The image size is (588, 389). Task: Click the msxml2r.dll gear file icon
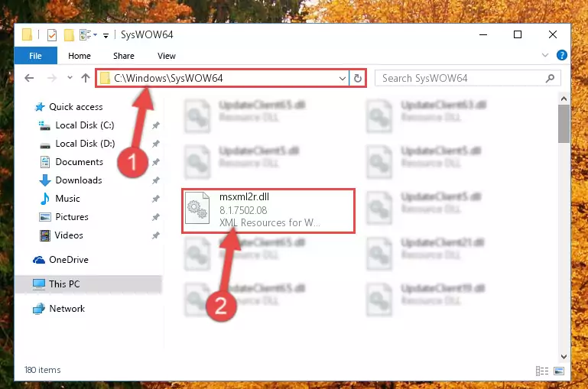[197, 208]
